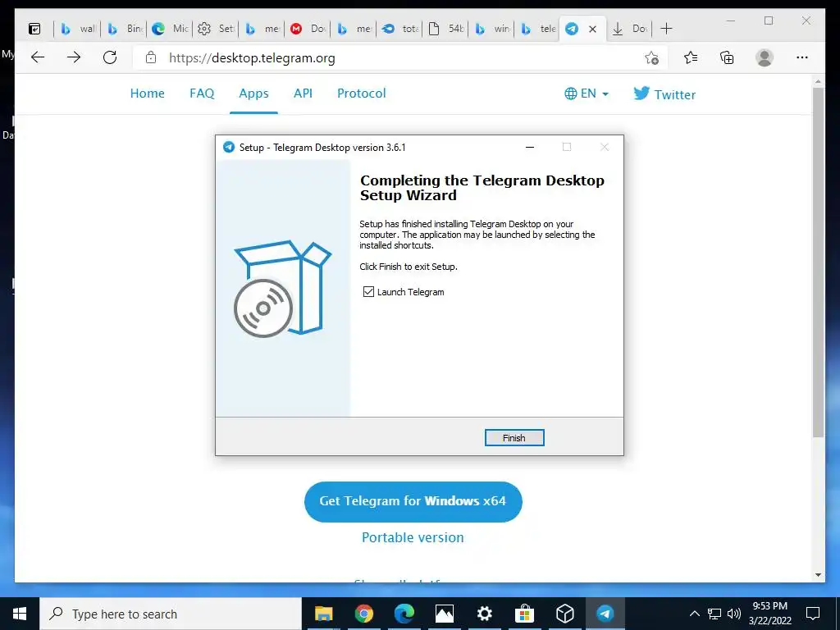Open the API nav link
This screenshot has height=630, width=840.
point(303,94)
